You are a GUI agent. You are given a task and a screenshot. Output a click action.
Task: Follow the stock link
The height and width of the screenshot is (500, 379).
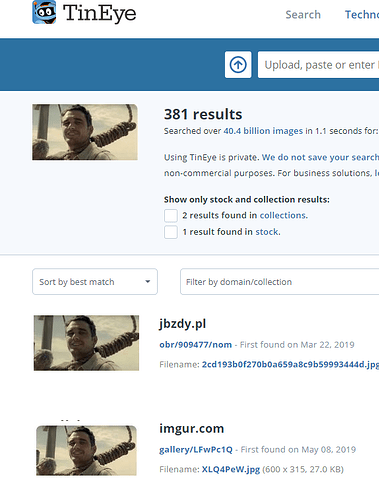point(268,232)
